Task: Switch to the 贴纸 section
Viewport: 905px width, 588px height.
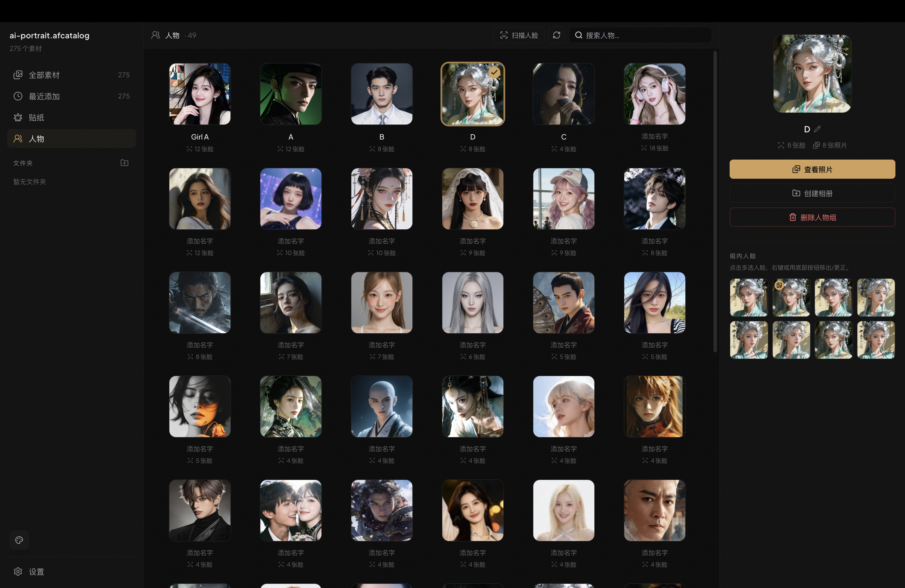Action: click(72, 118)
